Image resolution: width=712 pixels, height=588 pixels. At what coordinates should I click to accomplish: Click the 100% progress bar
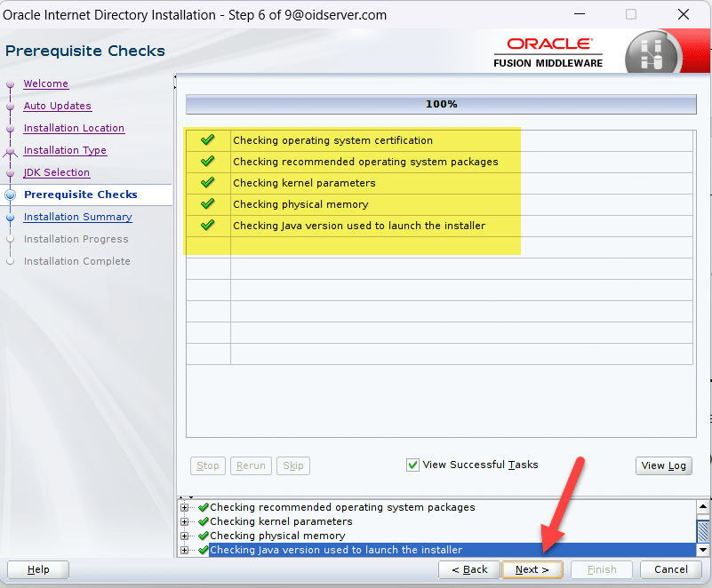point(441,105)
